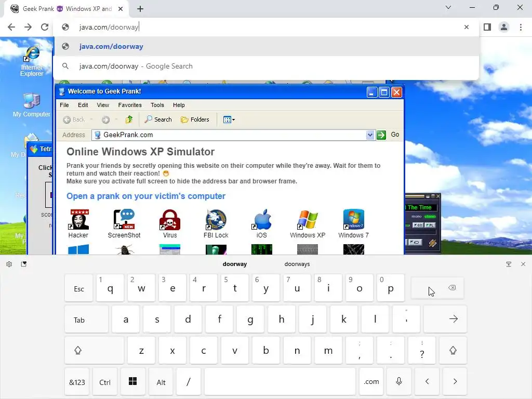Click the Folders toolbar button
Viewport: 532px width, 399px height.
click(195, 119)
